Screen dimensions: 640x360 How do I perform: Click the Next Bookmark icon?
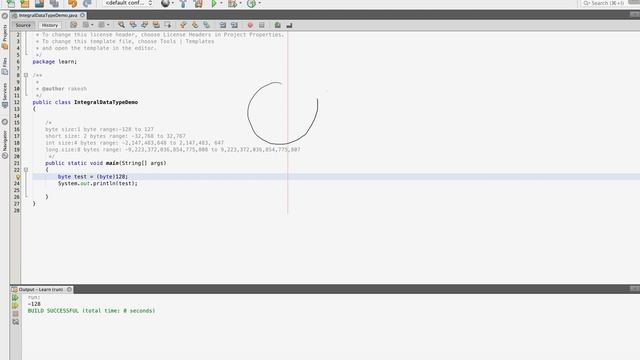[x=195, y=25]
